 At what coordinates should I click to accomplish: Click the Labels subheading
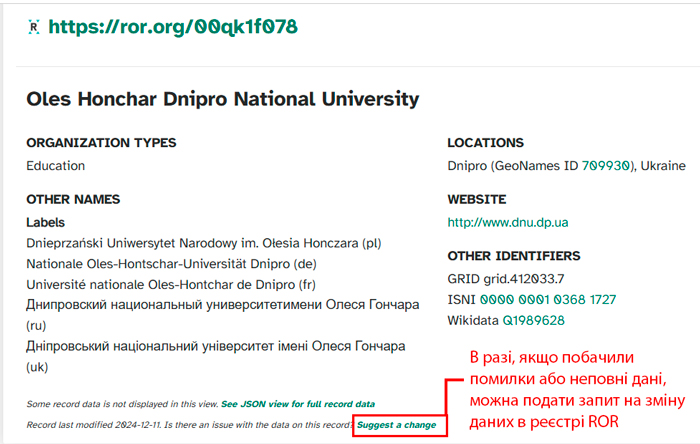click(x=46, y=222)
